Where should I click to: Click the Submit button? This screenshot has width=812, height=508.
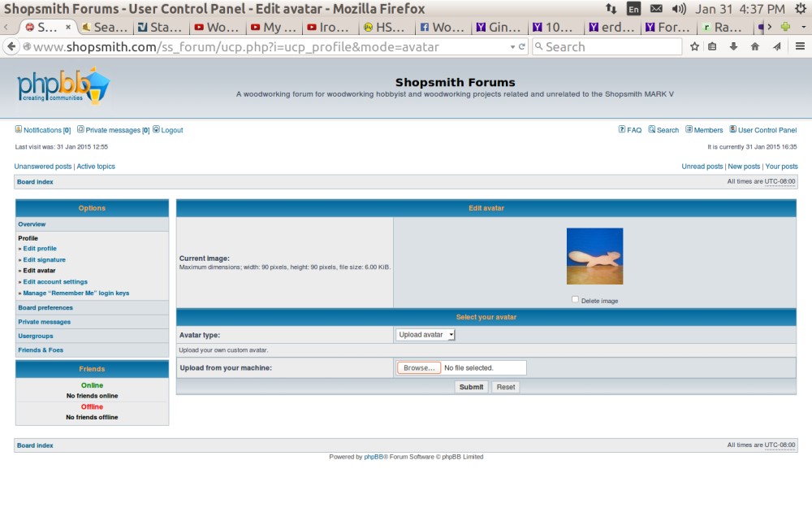pyautogui.click(x=471, y=387)
